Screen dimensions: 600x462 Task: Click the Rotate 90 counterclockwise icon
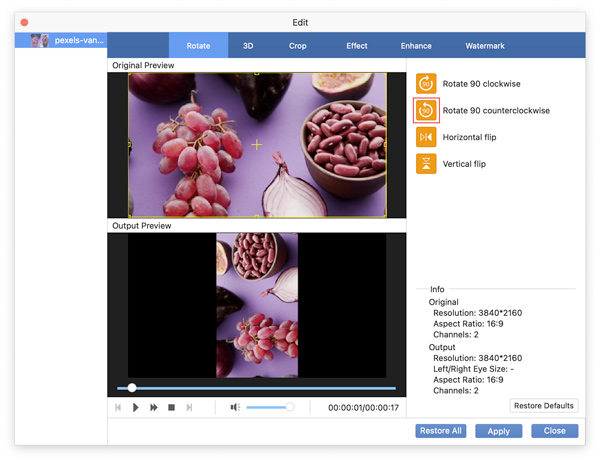click(426, 111)
